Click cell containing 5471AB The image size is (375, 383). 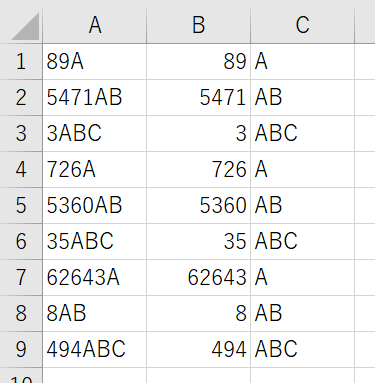pos(95,98)
